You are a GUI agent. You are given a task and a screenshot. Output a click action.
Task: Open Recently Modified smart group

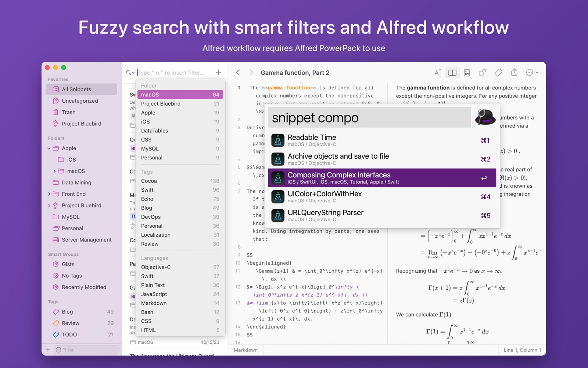click(81, 287)
